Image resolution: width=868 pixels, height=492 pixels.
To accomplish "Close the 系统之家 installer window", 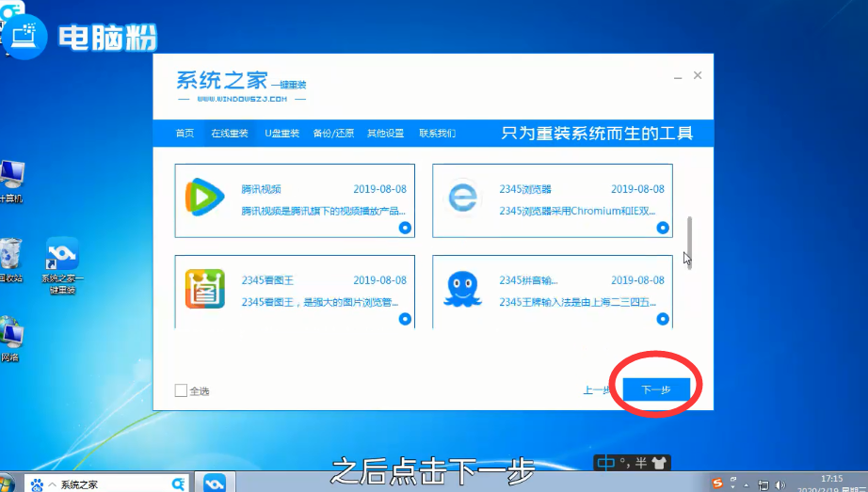I will [698, 75].
